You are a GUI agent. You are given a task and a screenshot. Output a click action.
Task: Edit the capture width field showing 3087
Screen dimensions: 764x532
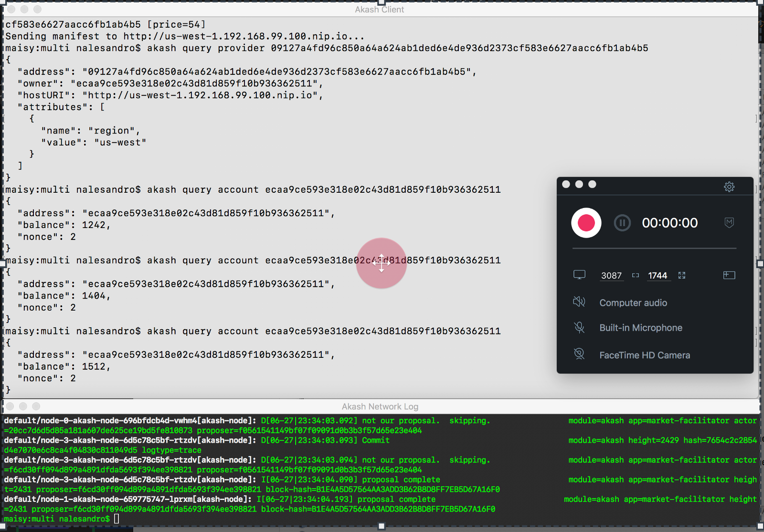tap(611, 276)
